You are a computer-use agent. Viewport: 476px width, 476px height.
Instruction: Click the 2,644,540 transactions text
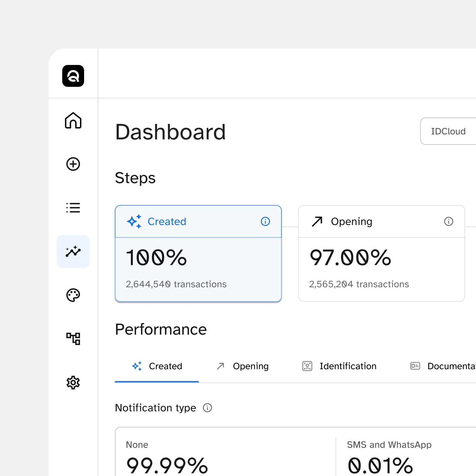(x=176, y=284)
